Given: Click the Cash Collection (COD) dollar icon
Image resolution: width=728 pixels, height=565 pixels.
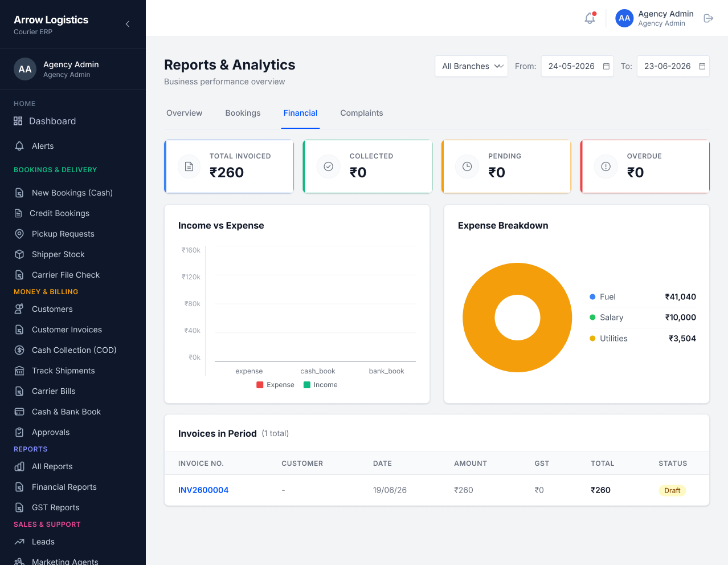Looking at the screenshot, I should [19, 350].
